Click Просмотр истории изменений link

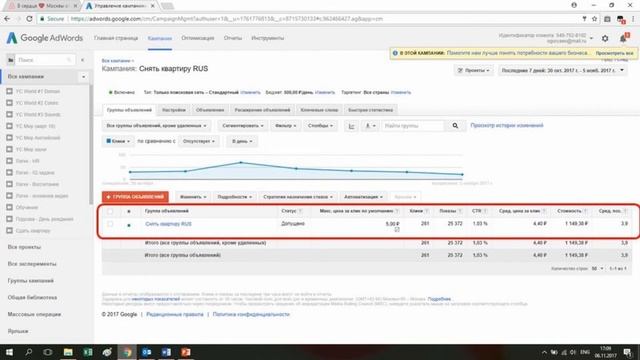[x=507, y=125]
